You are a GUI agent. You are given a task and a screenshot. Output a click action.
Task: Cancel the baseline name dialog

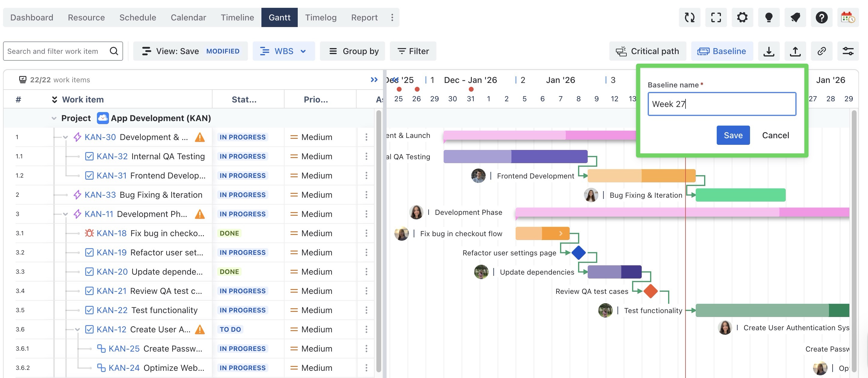[775, 135]
